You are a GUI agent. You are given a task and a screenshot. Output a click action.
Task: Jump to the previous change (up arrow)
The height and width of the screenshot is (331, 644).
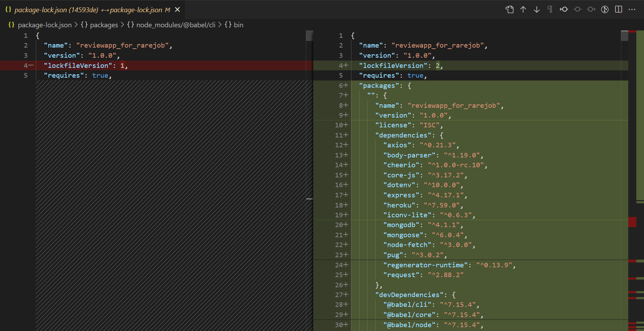tap(523, 9)
